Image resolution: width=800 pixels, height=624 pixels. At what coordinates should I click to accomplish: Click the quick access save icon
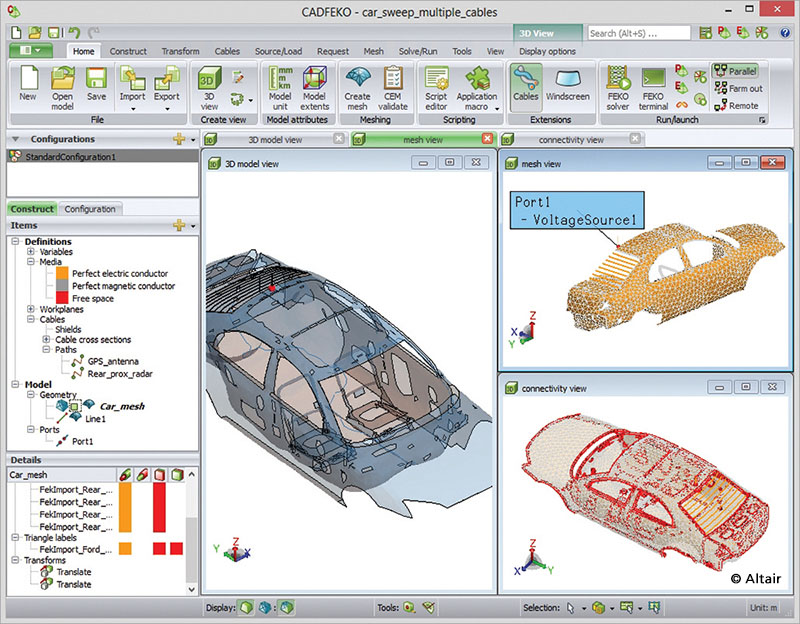point(54,33)
